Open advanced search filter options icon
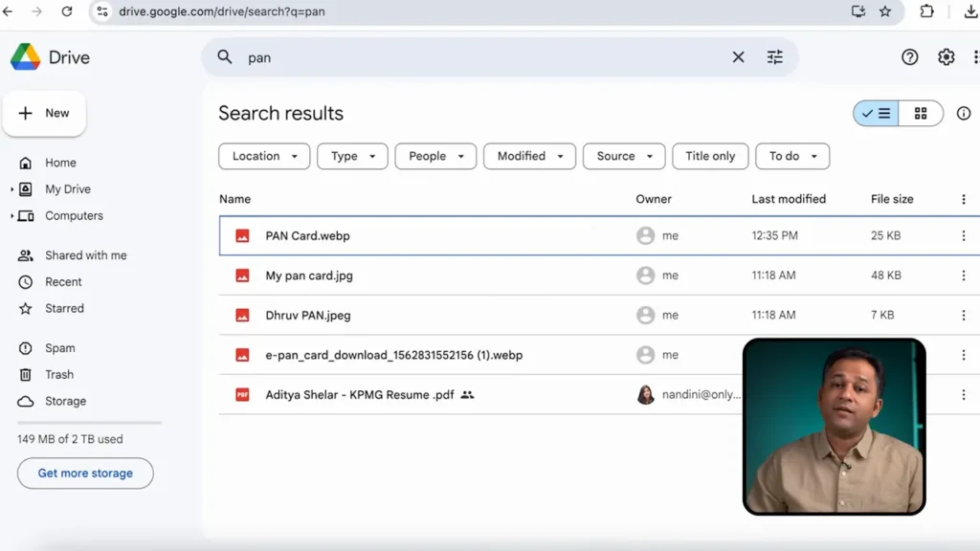 point(775,57)
